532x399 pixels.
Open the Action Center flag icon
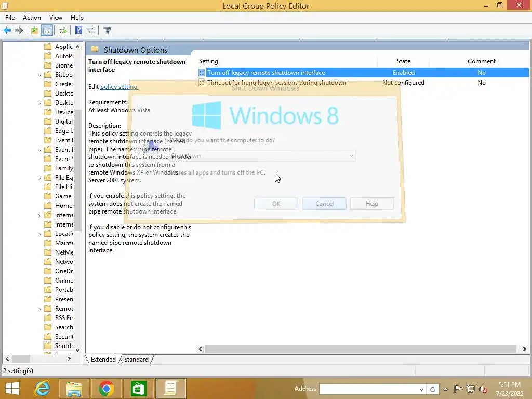[x=458, y=389]
